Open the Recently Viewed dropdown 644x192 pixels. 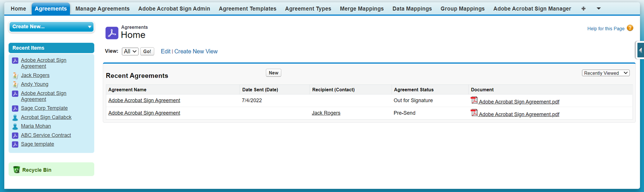coord(605,73)
